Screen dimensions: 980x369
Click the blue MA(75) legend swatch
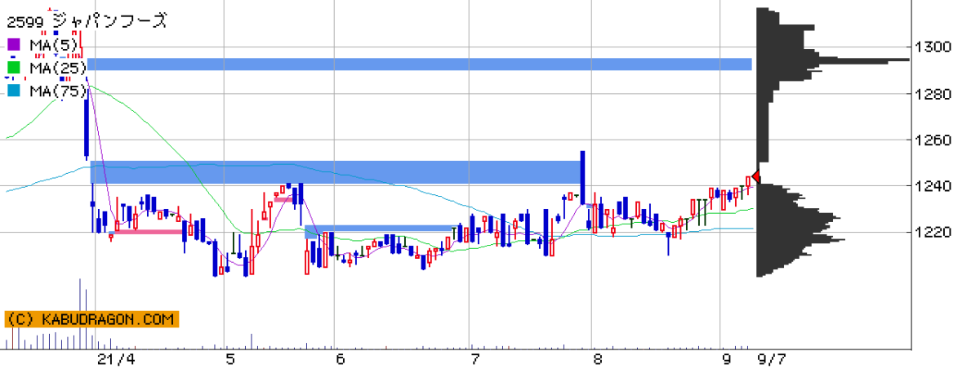(x=14, y=91)
